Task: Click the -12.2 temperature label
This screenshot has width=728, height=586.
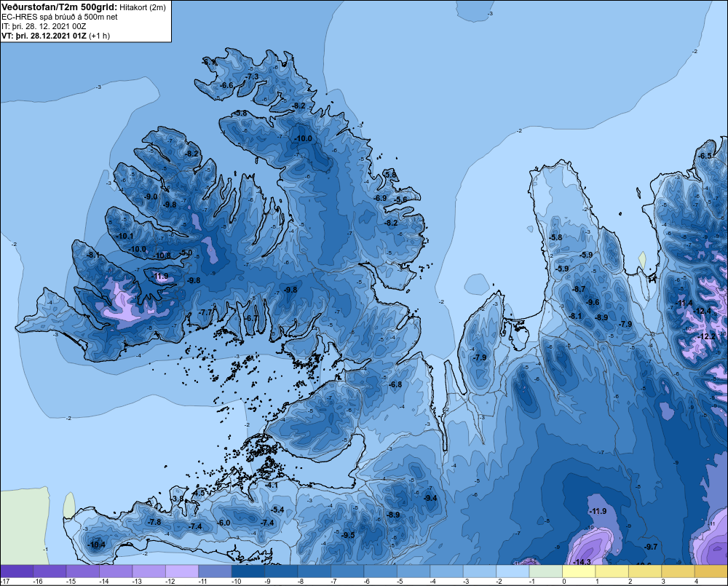Action: (x=707, y=336)
